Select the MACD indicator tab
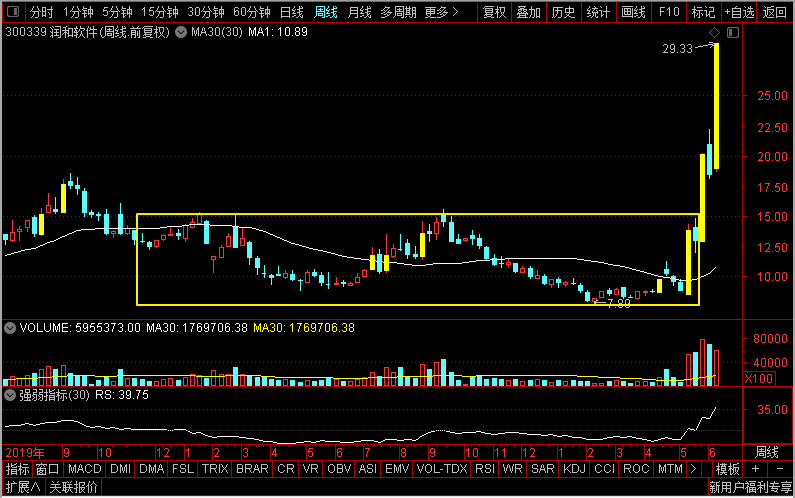Image resolution: width=795 pixels, height=498 pixels. [x=85, y=469]
